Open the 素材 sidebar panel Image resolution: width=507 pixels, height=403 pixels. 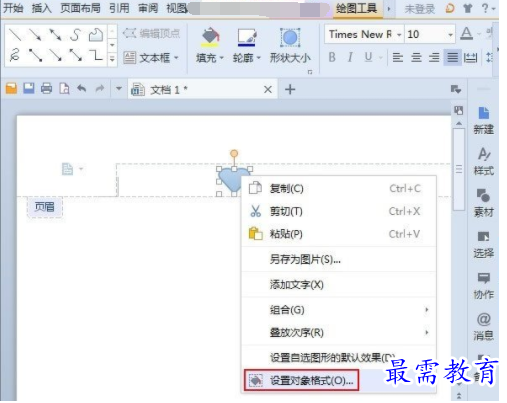tap(484, 203)
